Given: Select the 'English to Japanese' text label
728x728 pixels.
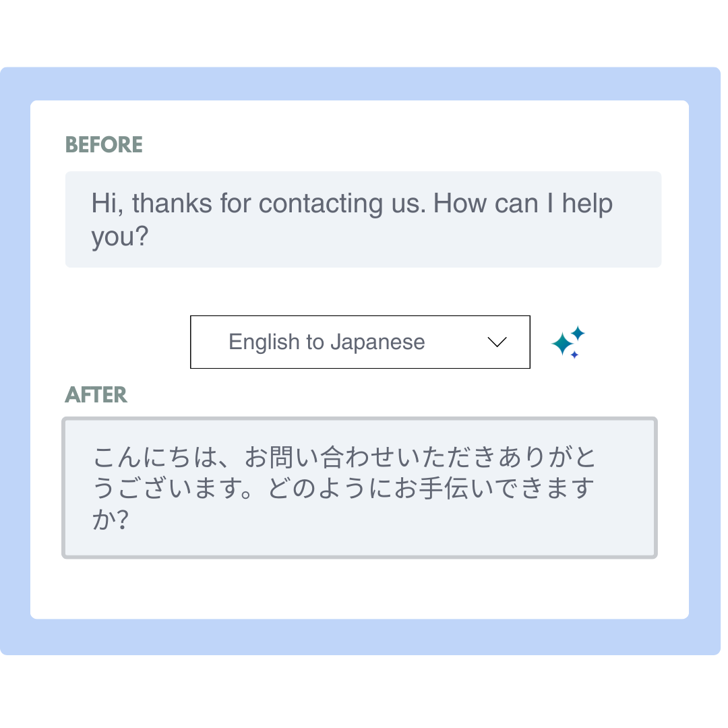Looking at the screenshot, I should click(x=326, y=342).
